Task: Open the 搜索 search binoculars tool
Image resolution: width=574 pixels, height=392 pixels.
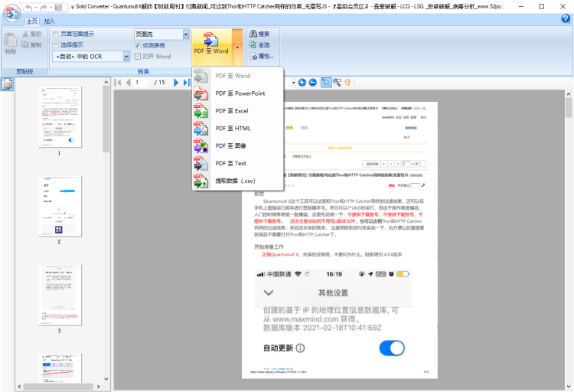Action: point(259,34)
